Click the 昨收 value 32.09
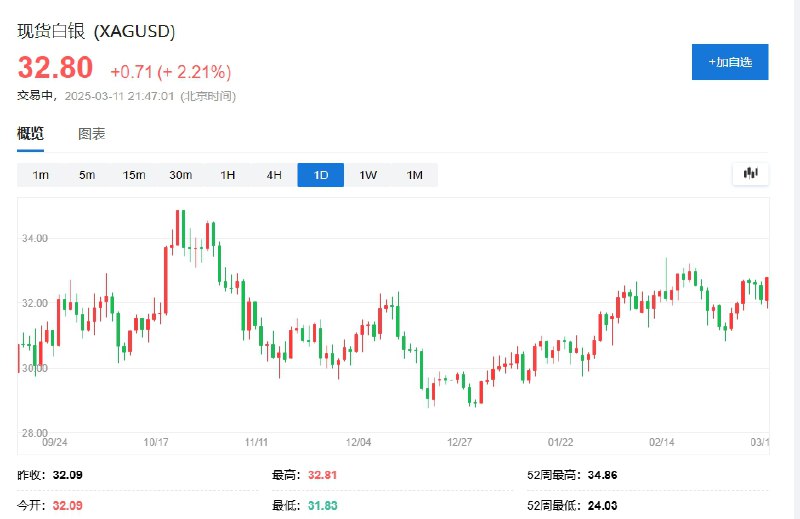800x519 pixels. 67,475
